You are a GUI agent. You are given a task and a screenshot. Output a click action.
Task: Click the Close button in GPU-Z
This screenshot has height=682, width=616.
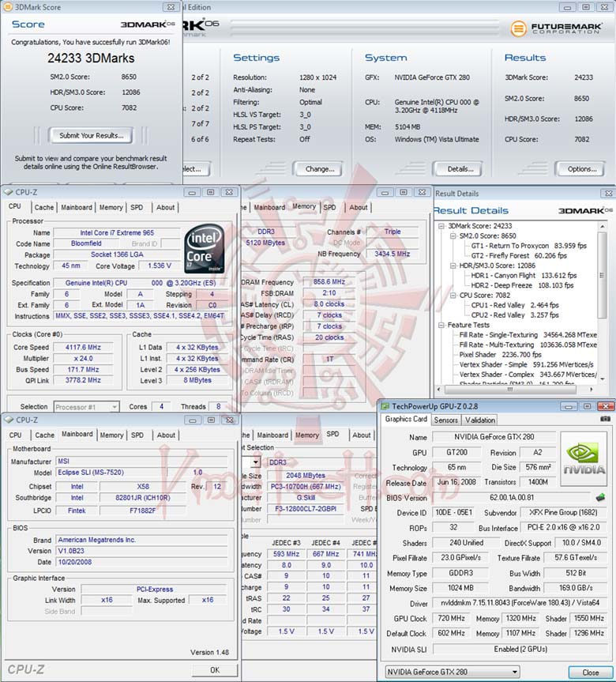591,673
